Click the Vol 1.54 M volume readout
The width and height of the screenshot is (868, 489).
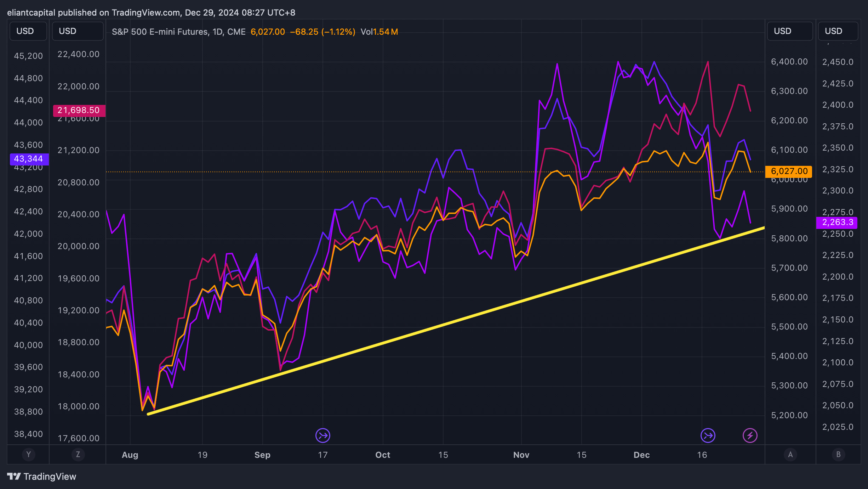[379, 32]
